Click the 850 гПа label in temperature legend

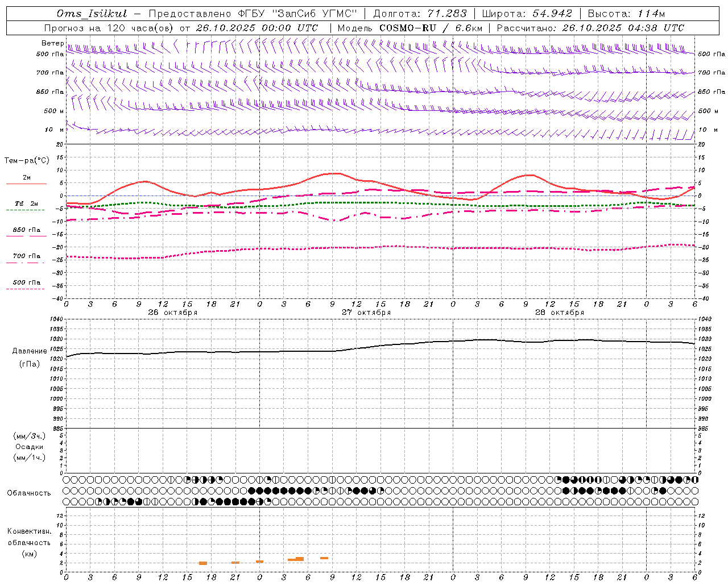point(27,230)
